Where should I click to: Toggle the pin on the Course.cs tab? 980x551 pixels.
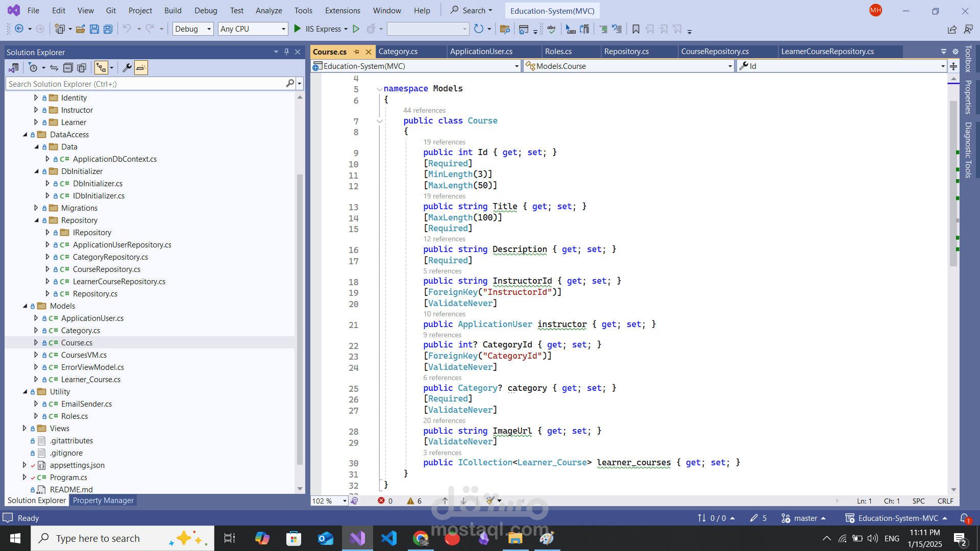pyautogui.click(x=357, y=52)
